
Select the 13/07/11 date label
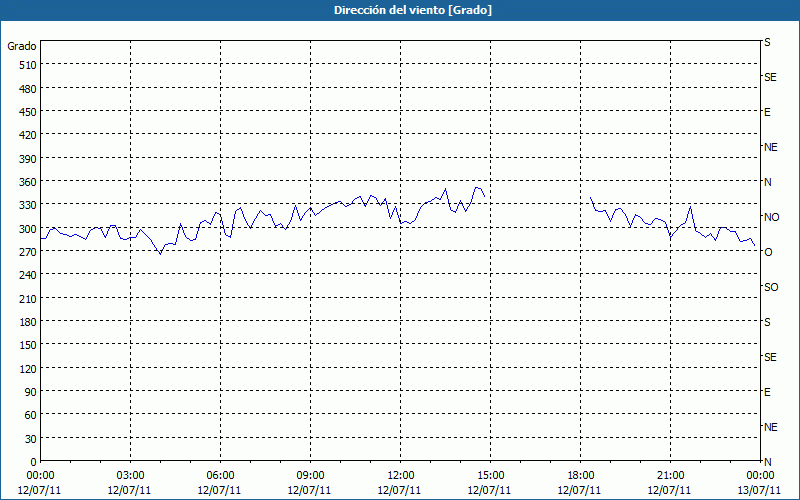click(760, 490)
